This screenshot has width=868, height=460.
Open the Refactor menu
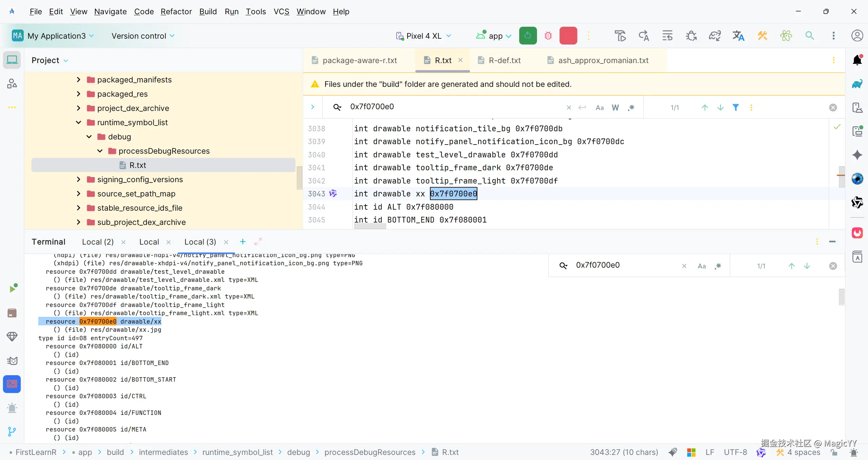(176, 12)
